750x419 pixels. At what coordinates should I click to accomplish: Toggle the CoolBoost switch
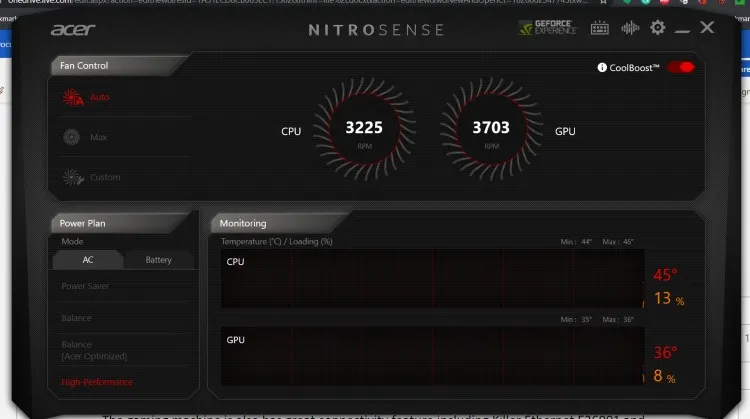[x=681, y=67]
